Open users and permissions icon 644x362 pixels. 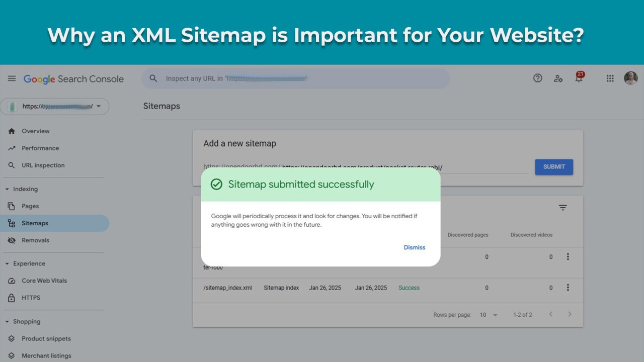[x=558, y=78]
